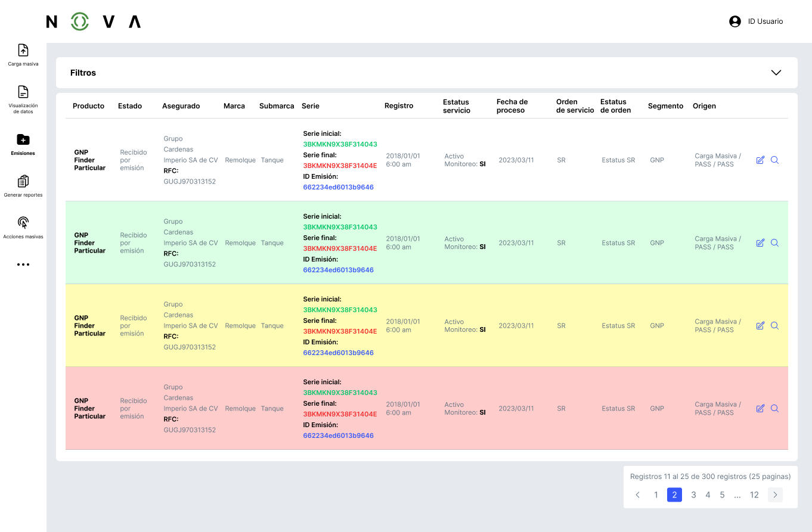Viewport: 812px width, 532px height.
Task: Edit the record in the yellow row
Action: pyautogui.click(x=760, y=325)
